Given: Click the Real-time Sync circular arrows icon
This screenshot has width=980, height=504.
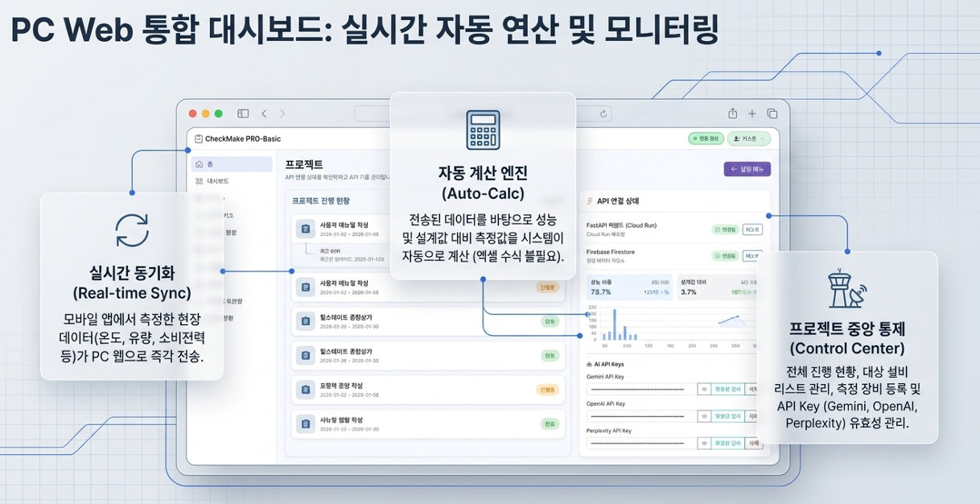Looking at the screenshot, I should click(x=132, y=230).
